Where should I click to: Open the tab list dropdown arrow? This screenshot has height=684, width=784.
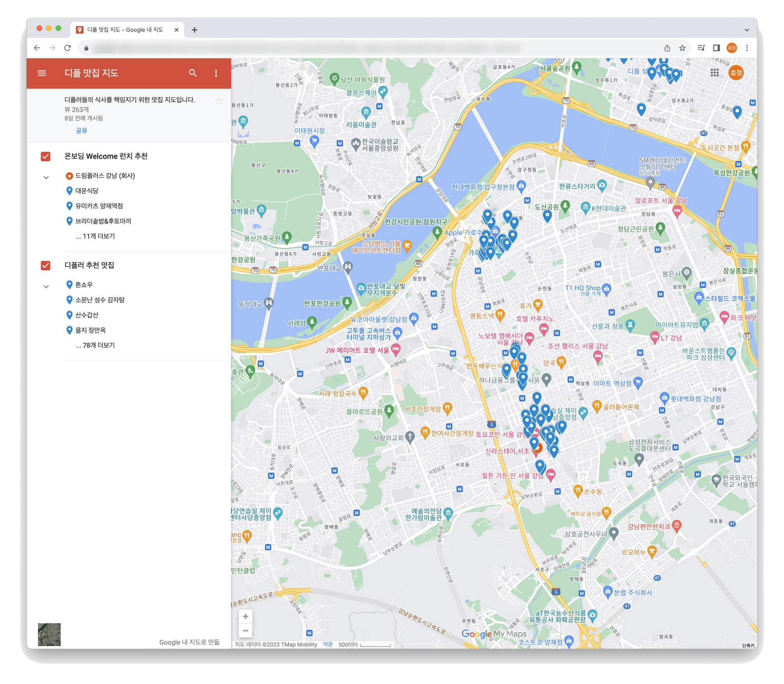(x=747, y=30)
